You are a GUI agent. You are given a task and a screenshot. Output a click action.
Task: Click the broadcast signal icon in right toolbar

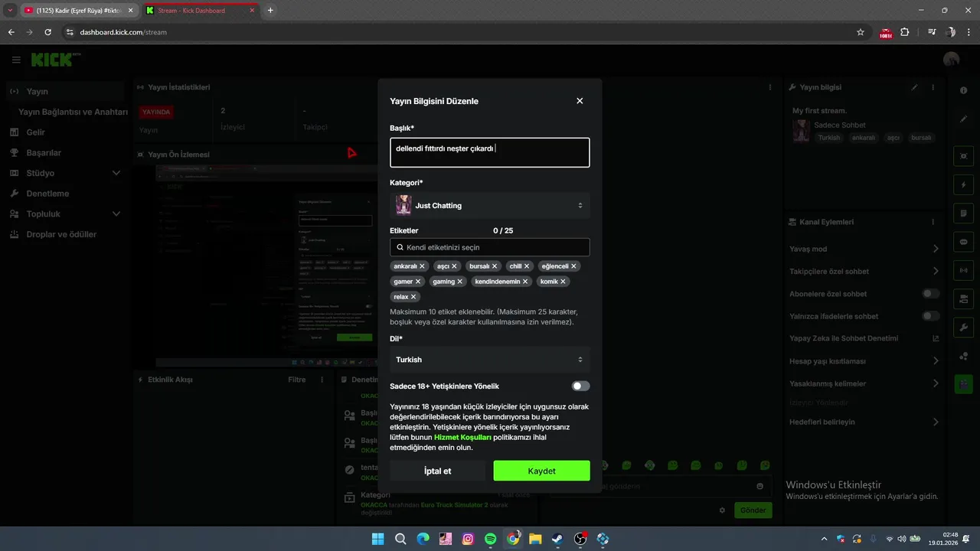pyautogui.click(x=963, y=270)
